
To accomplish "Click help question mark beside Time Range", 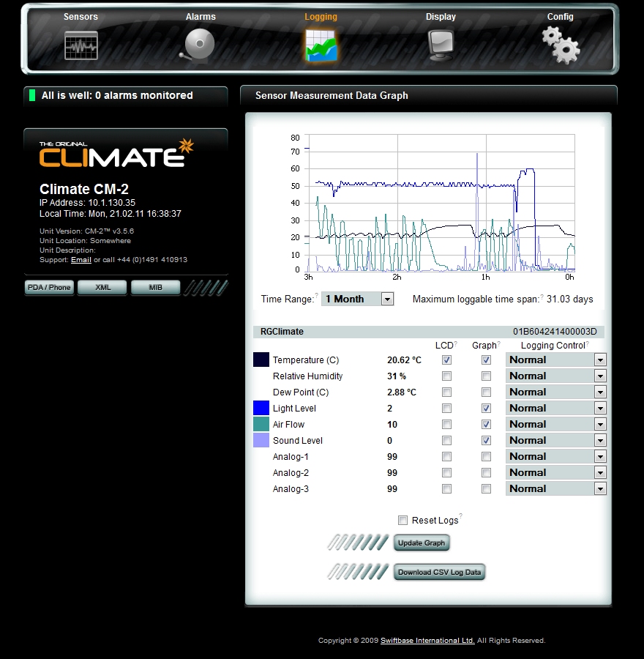I will coord(317,295).
